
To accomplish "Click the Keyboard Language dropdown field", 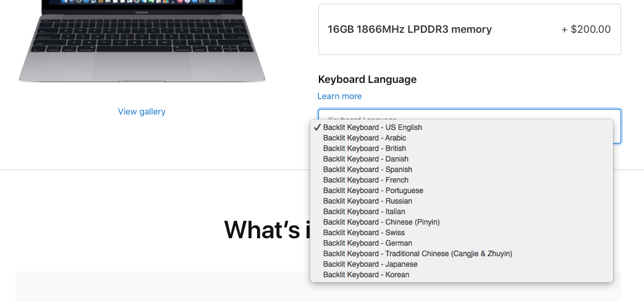I will tap(470, 126).
